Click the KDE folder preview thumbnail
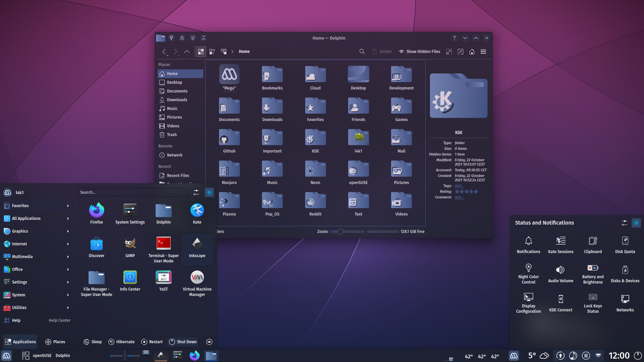The width and height of the screenshot is (644, 362). [x=459, y=96]
